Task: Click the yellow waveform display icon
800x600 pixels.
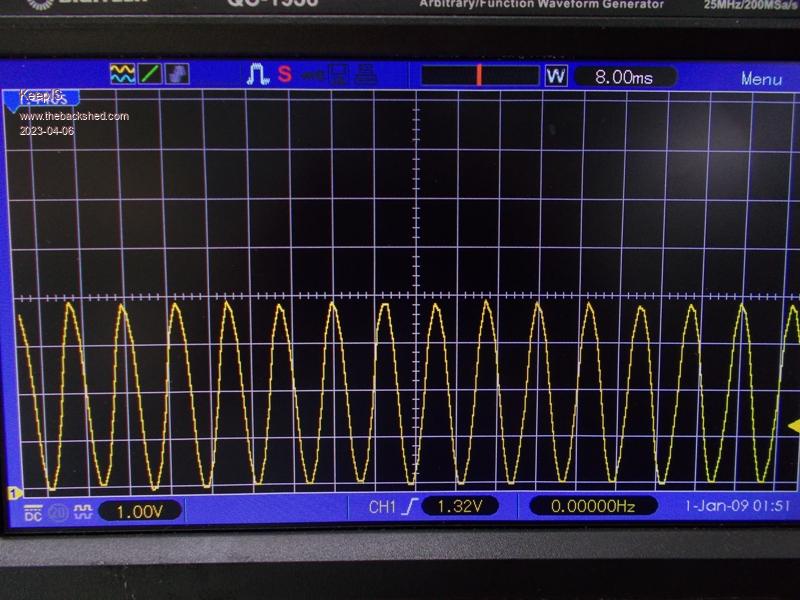Action: click(x=122, y=73)
